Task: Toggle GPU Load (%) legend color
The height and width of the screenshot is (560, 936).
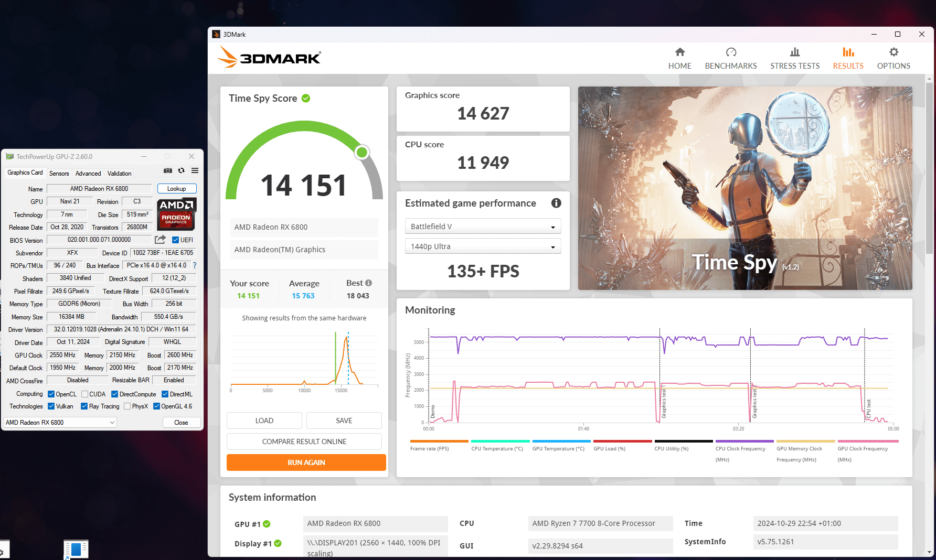Action: (622, 441)
